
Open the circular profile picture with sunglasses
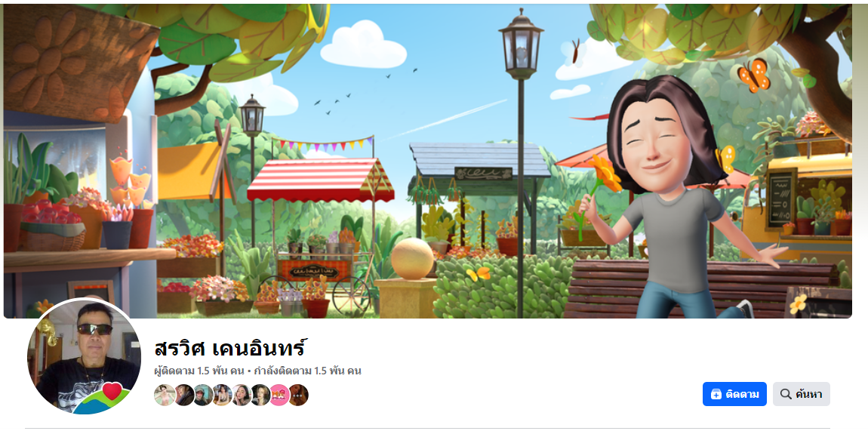click(84, 357)
